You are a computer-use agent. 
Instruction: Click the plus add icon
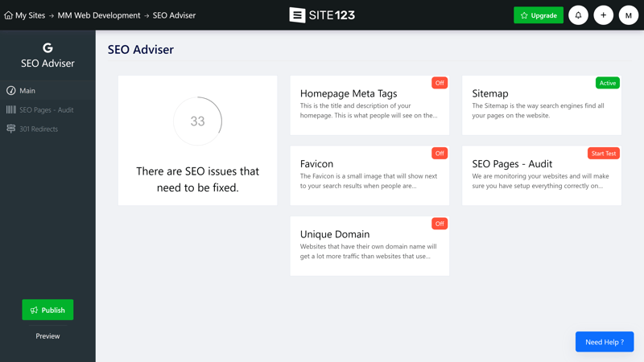(x=603, y=15)
